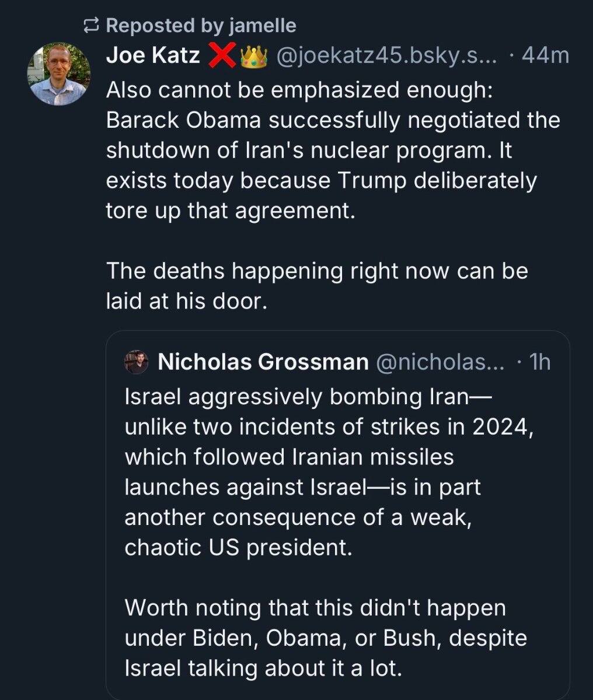The width and height of the screenshot is (593, 700).
Task: Open the @nicholas... handle in the quoted post
Action: point(441,362)
